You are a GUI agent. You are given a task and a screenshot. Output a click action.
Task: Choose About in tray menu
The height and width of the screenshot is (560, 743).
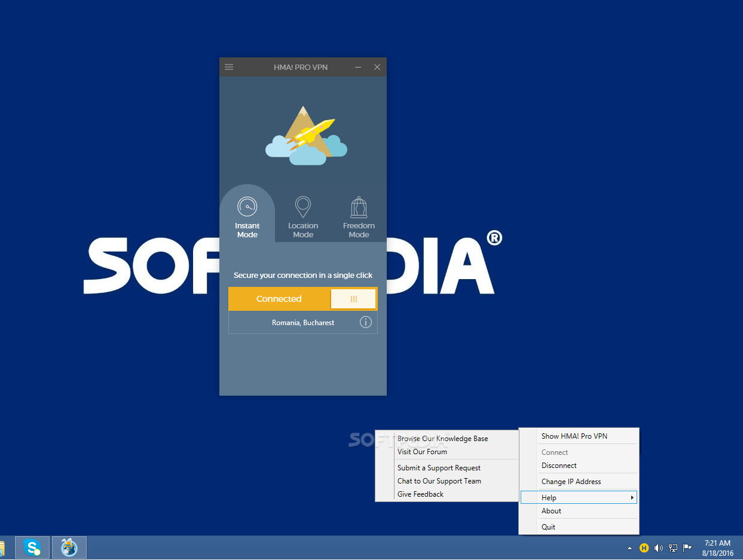[579, 511]
